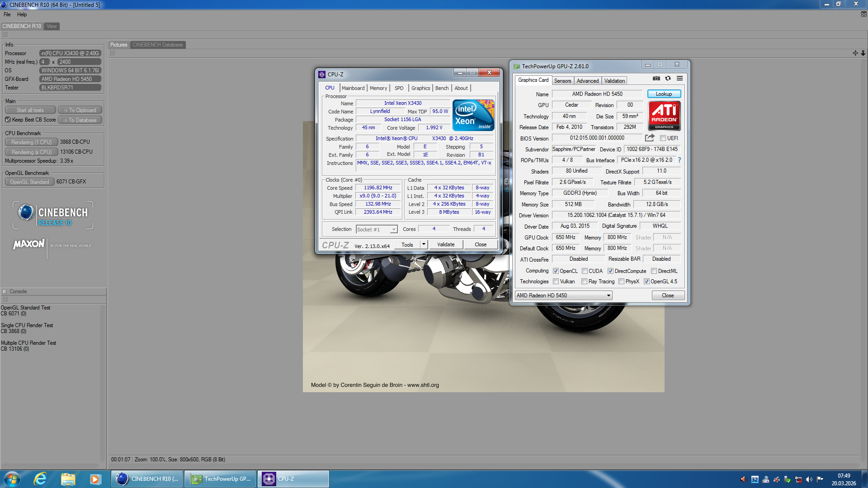Switch to the Sensors tab
Viewport: 868px width, 488px height.
click(x=562, y=81)
